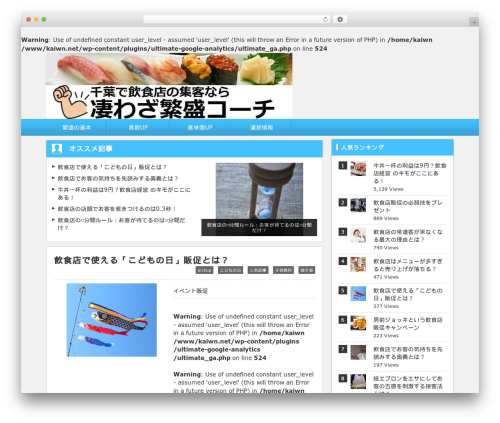Click the 凄わざ繁盛コーチ site logo banner
The width and height of the screenshot is (500, 423).
tap(169, 86)
